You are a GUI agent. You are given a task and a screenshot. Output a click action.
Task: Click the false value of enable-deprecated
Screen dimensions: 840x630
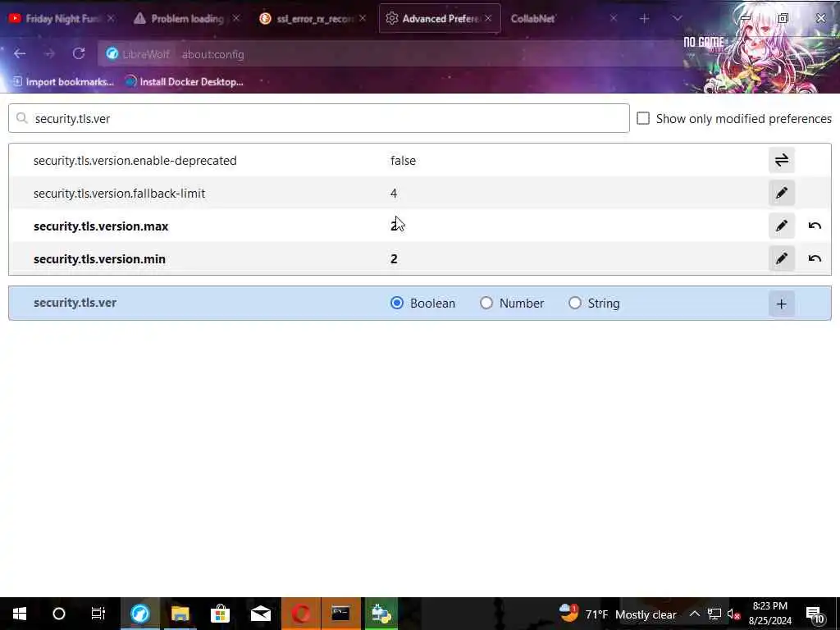coord(403,161)
